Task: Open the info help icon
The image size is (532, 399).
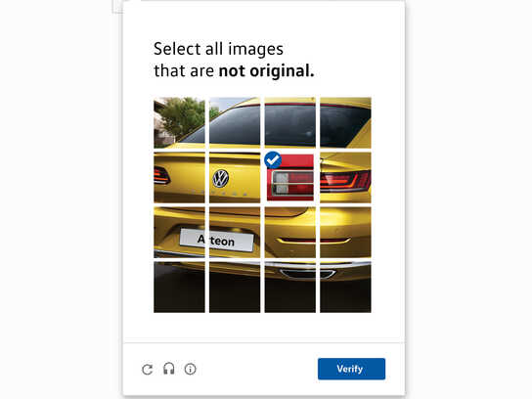Action: click(x=190, y=369)
